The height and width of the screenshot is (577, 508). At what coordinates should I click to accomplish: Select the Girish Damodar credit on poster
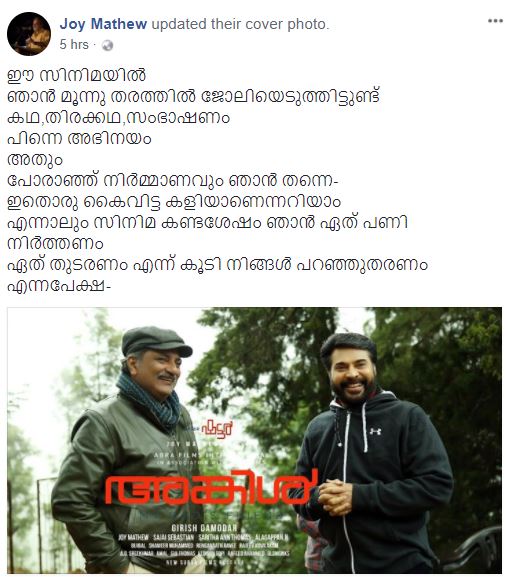(204, 528)
